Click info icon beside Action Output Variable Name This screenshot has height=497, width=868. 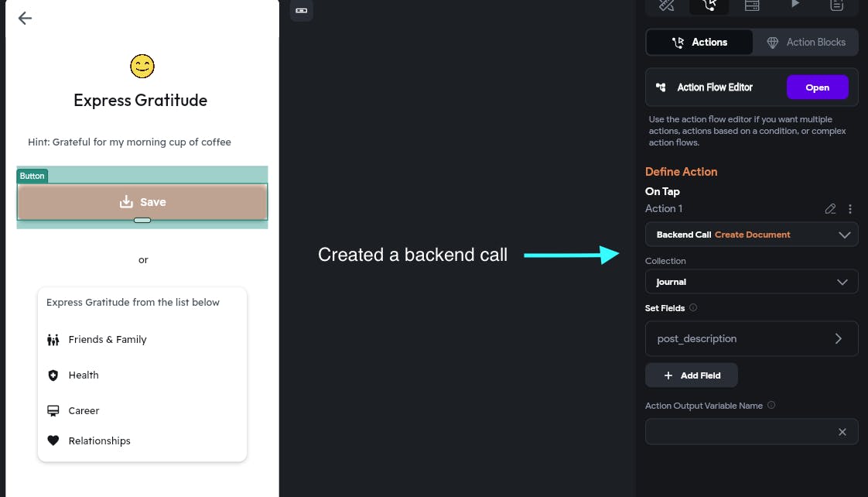coord(771,406)
